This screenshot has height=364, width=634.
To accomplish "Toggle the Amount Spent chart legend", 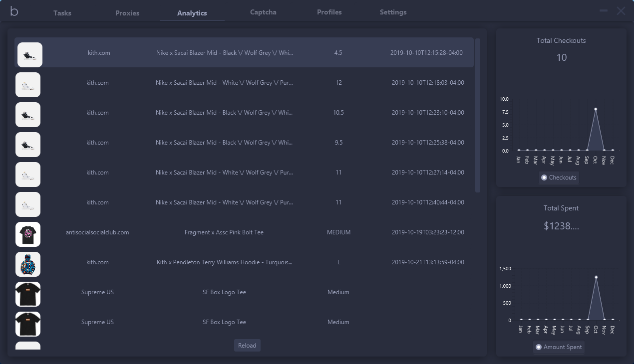I will [x=559, y=347].
